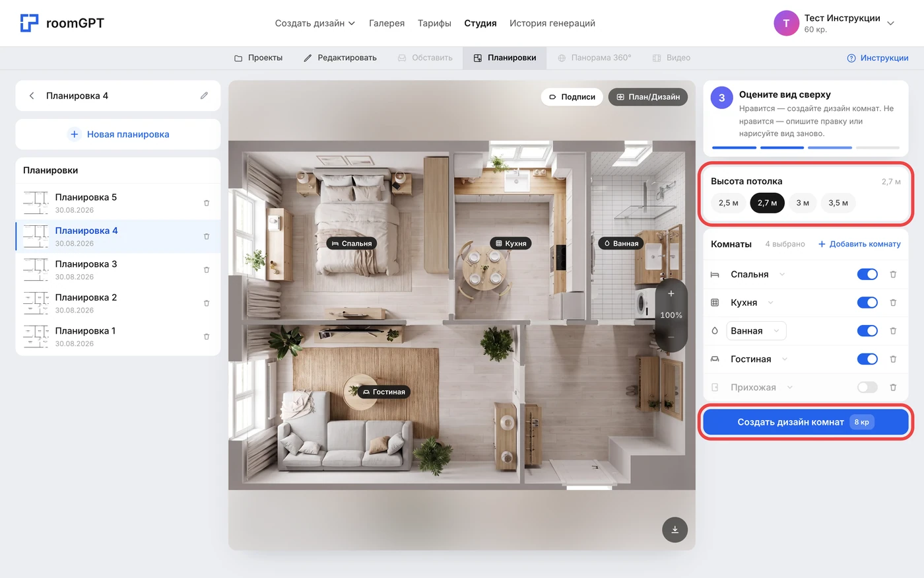
Task: Open Ванная room type dropdown
Action: click(756, 331)
